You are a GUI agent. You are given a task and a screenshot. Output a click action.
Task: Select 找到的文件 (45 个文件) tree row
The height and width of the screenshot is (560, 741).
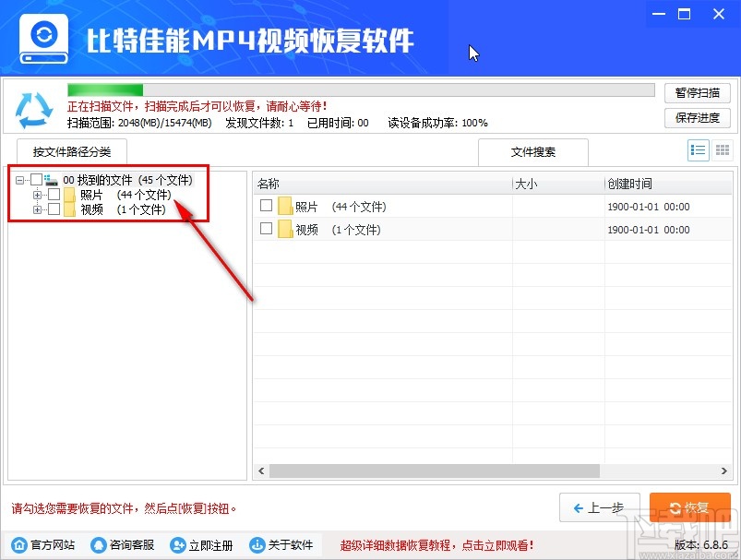[127, 180]
